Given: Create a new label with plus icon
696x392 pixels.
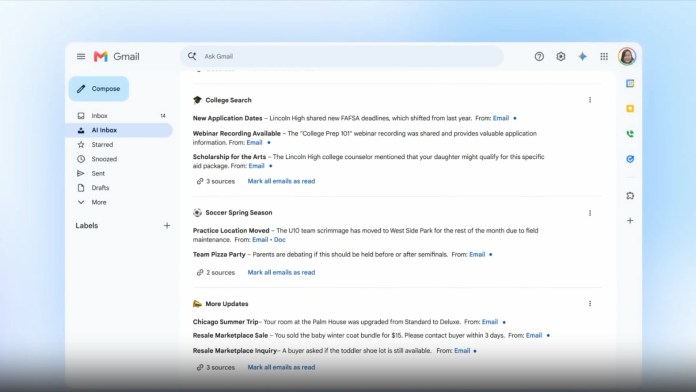Looking at the screenshot, I should click(x=167, y=226).
